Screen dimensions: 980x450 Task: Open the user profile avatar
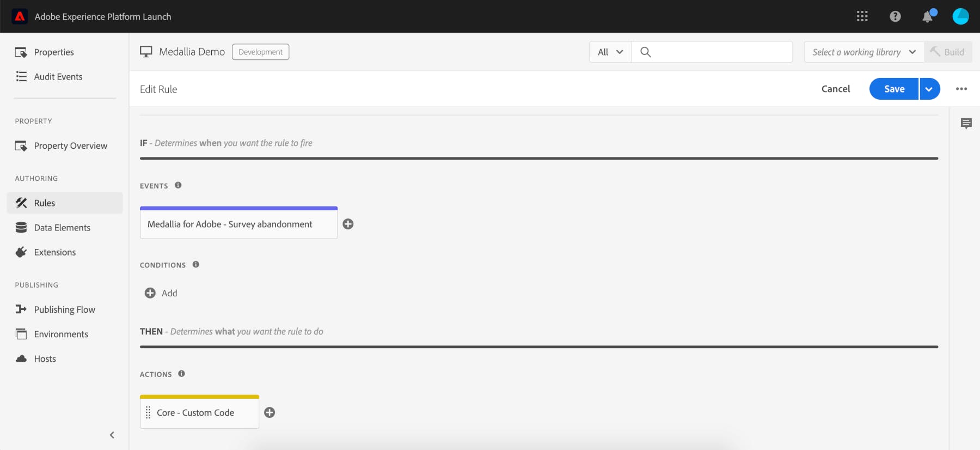pos(960,16)
